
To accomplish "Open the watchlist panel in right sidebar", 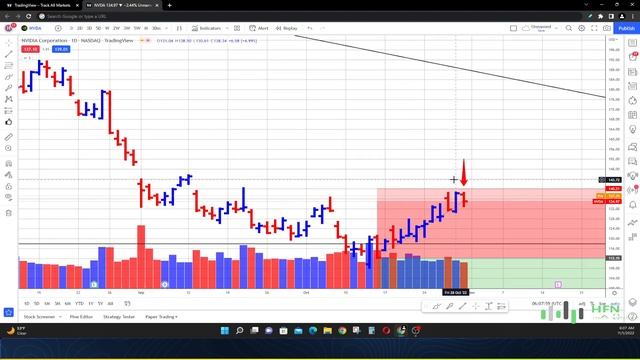I will point(632,43).
